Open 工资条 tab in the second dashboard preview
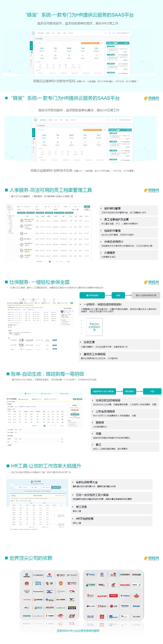Screen dimensions: 163x644 pos(67,120)
